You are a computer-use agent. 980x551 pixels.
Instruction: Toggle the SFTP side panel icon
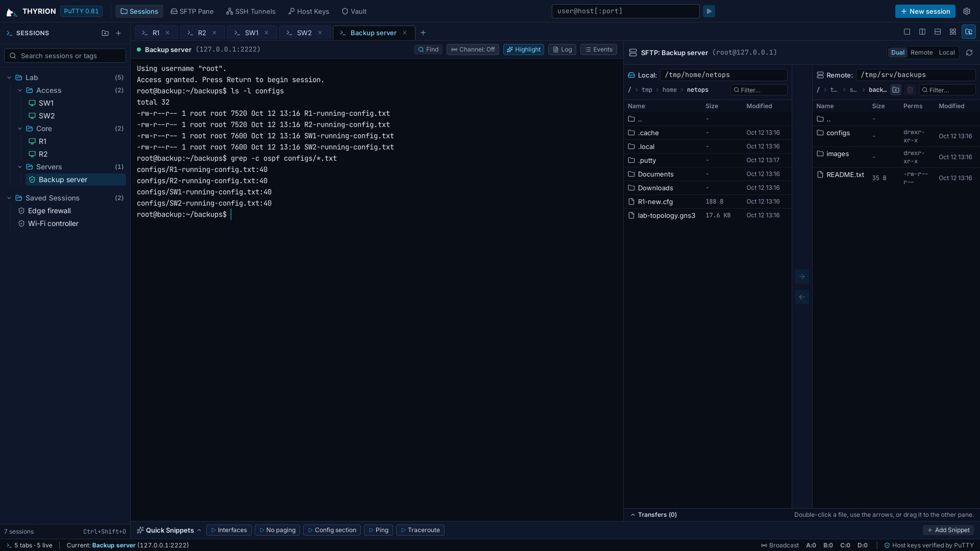969,32
